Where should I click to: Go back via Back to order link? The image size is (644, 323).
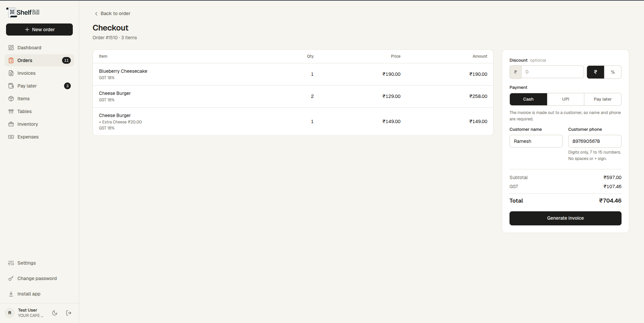[x=112, y=14]
